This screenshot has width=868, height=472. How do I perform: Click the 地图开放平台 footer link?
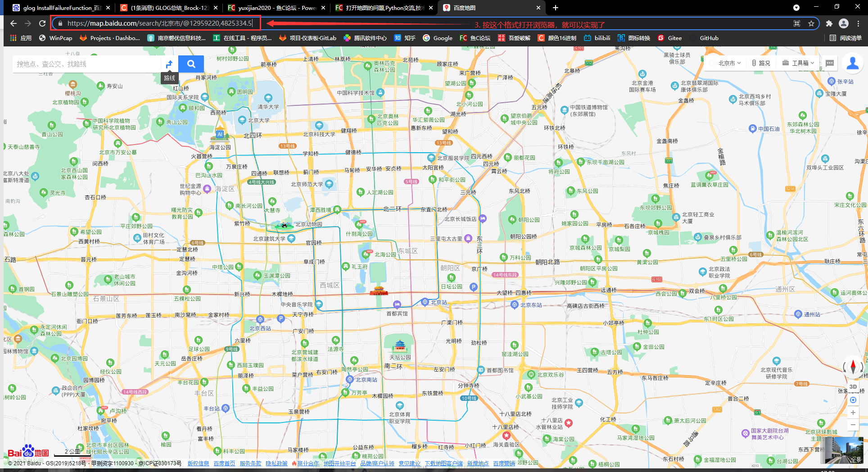point(340,463)
